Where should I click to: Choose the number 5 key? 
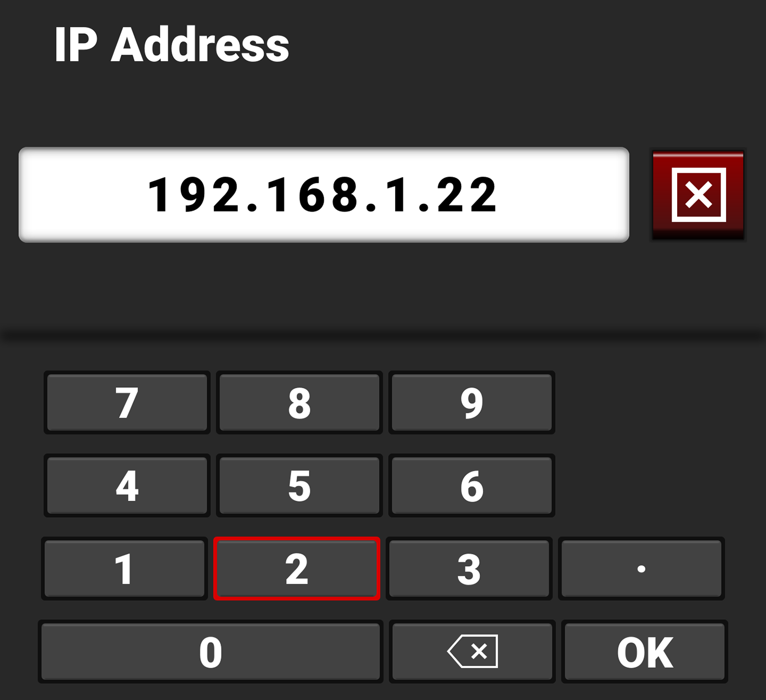299,485
